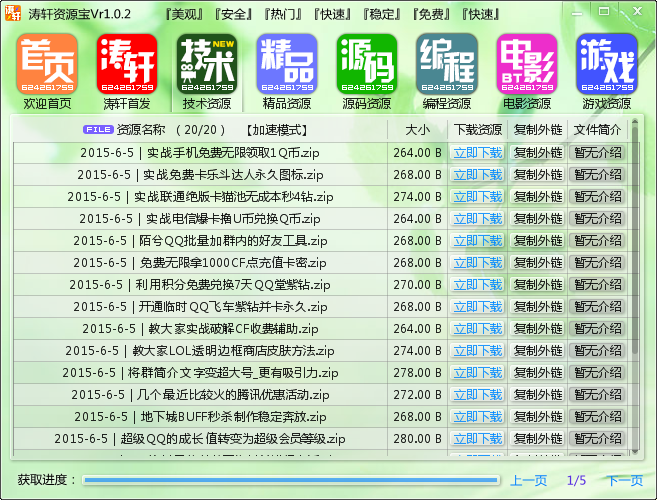Screen dimensions: 657x500
Task: Click 立即下载 for 实战电信爆卡擒U币兑换Q币.zip
Action: pyautogui.click(x=478, y=219)
